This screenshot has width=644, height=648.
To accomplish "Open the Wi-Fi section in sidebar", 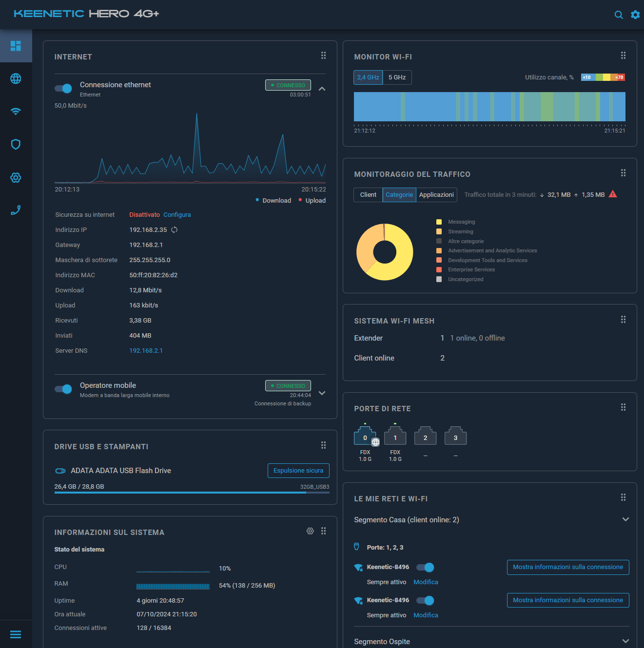I will (16, 112).
